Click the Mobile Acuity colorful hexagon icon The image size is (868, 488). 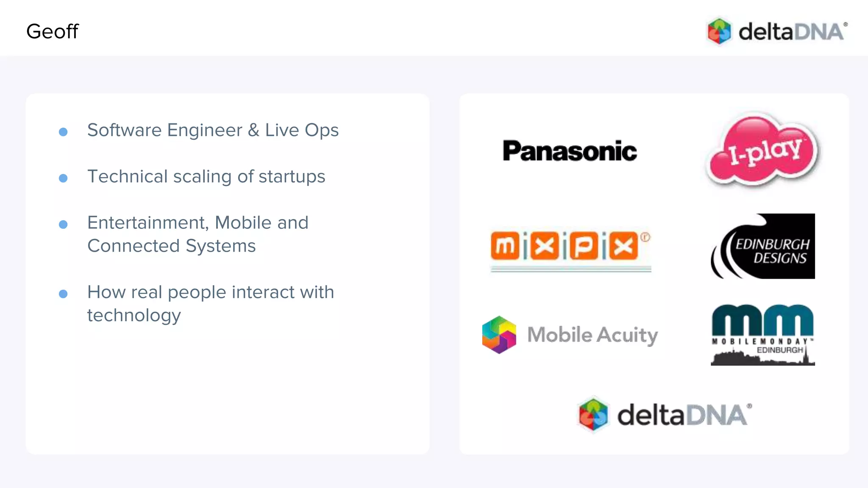pos(499,335)
